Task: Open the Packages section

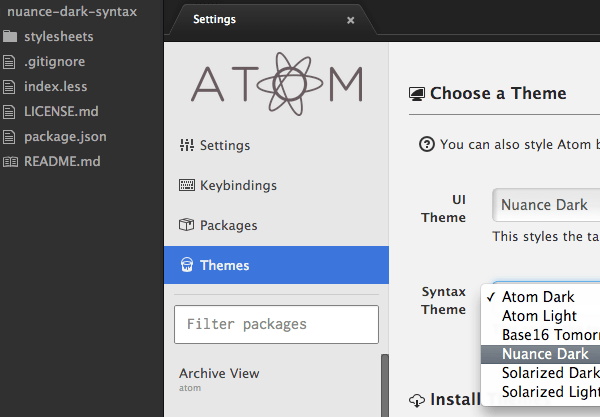Action: 228,225
